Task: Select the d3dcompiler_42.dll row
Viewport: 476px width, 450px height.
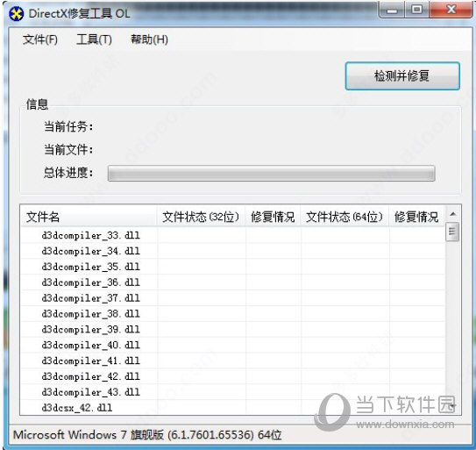Action: (233, 376)
